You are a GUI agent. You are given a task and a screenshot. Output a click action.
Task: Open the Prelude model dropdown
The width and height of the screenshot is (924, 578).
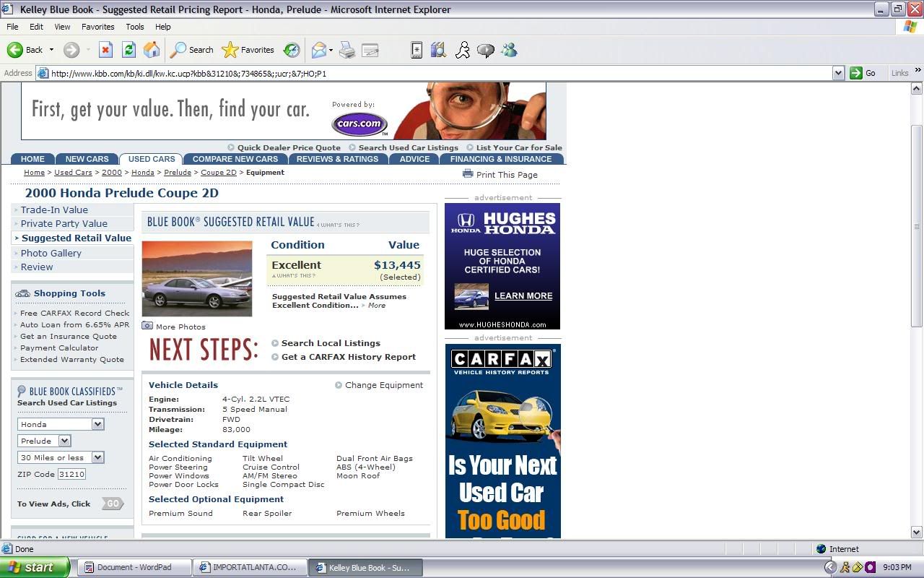(64, 441)
